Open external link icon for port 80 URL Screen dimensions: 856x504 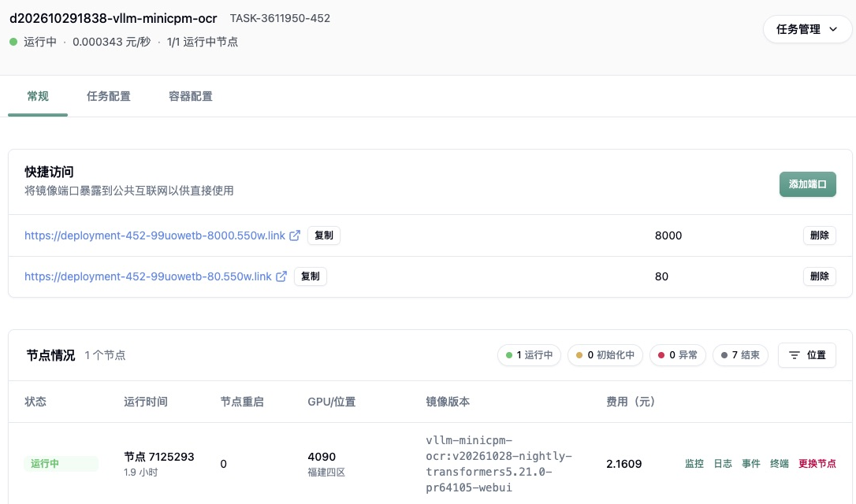tap(281, 276)
